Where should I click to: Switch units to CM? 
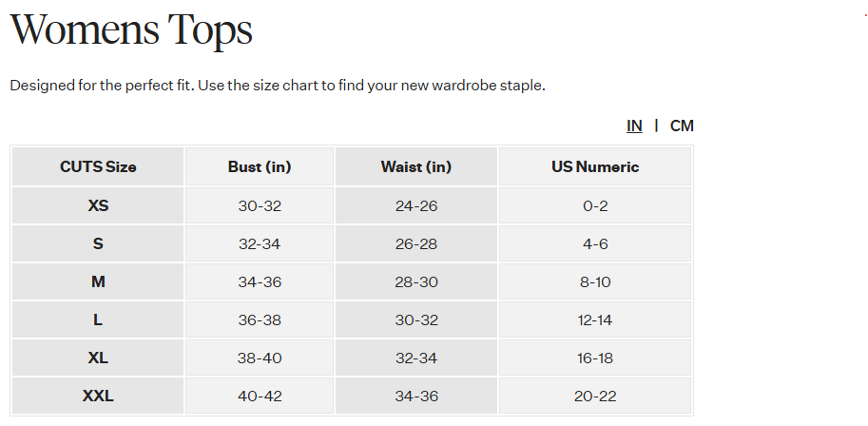tap(682, 126)
